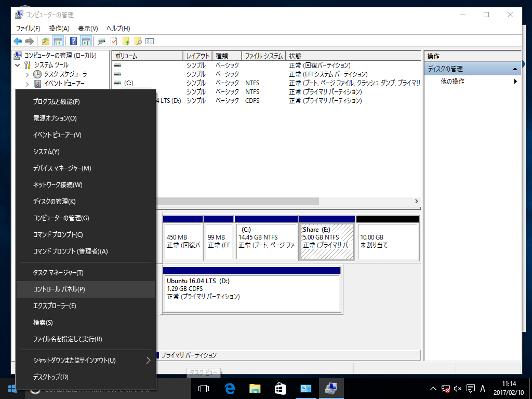Open the Store app from the taskbar
The height and width of the screenshot is (399, 532).
(280, 389)
